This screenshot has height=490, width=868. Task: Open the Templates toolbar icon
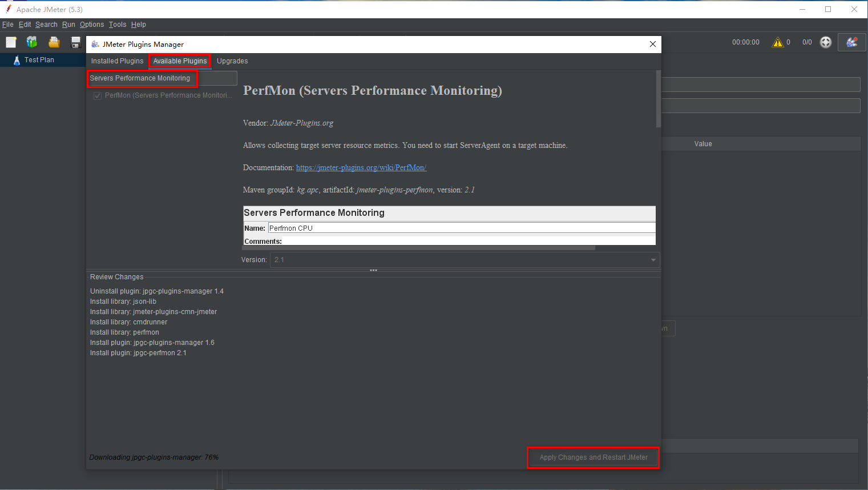32,42
